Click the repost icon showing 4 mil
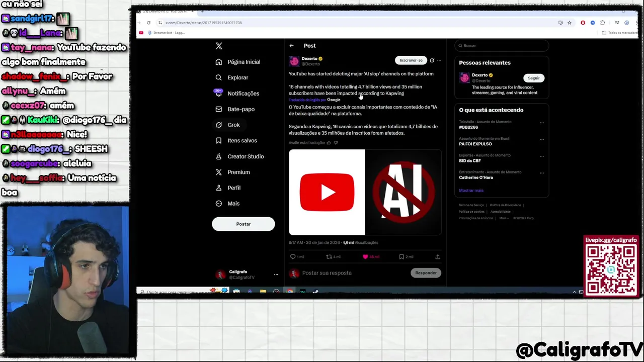Viewport: 644px width, 362px height. click(x=329, y=256)
